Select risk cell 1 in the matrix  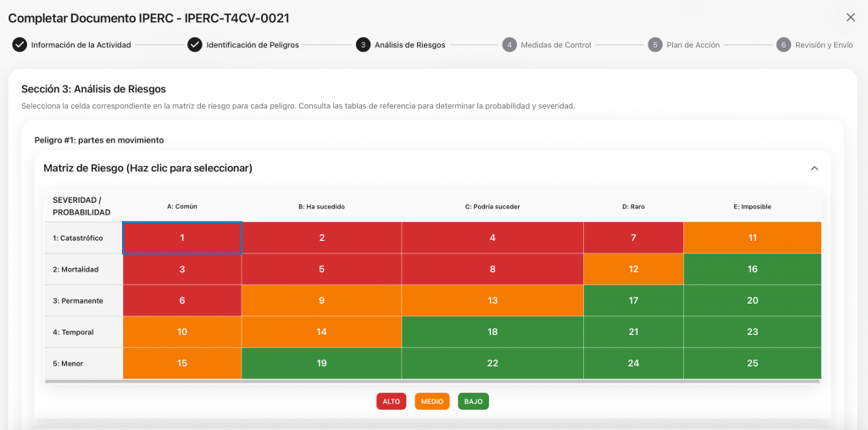click(182, 237)
